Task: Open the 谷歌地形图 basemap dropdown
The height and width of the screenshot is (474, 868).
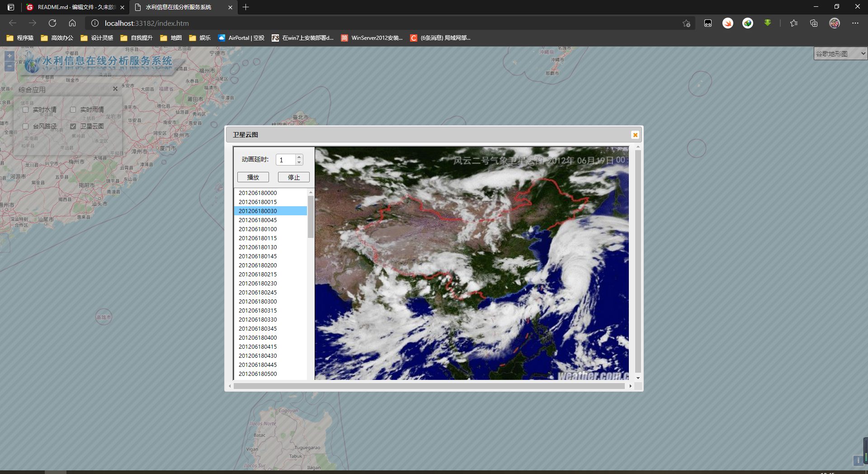Action: coord(840,53)
